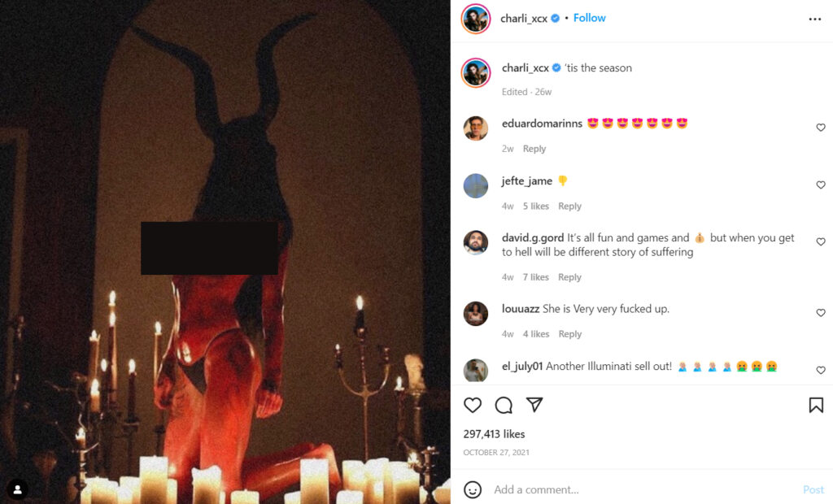
Task: Like jefte_jame's comment with heart
Action: (821, 185)
